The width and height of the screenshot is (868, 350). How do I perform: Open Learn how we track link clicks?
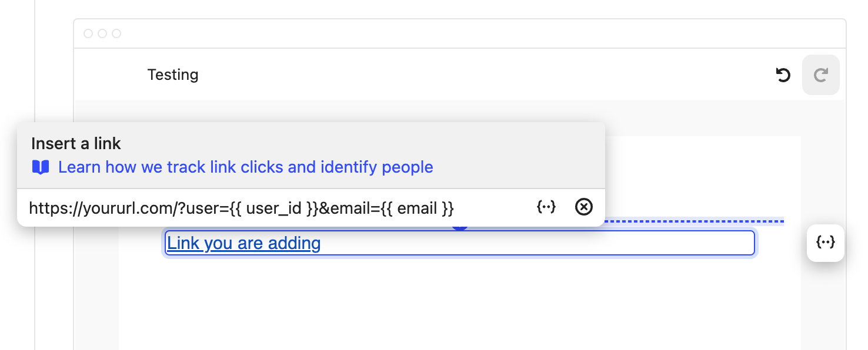click(x=246, y=167)
